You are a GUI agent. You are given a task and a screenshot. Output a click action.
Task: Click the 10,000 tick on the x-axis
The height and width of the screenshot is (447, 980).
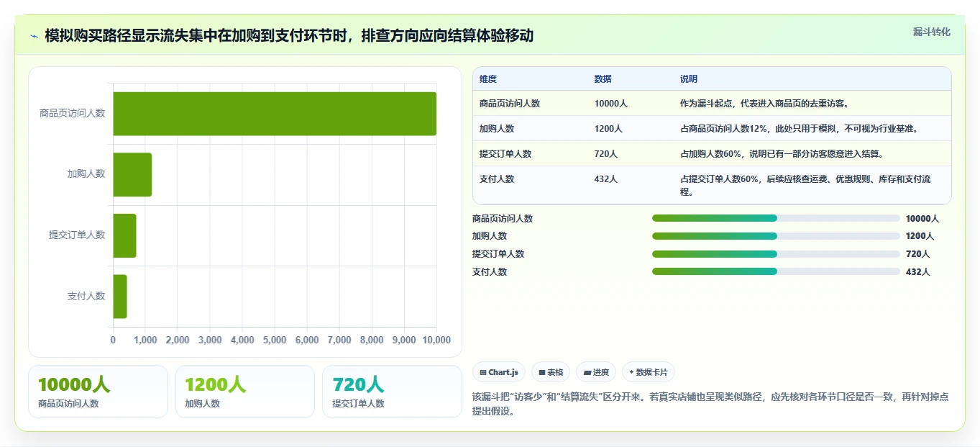point(436,340)
